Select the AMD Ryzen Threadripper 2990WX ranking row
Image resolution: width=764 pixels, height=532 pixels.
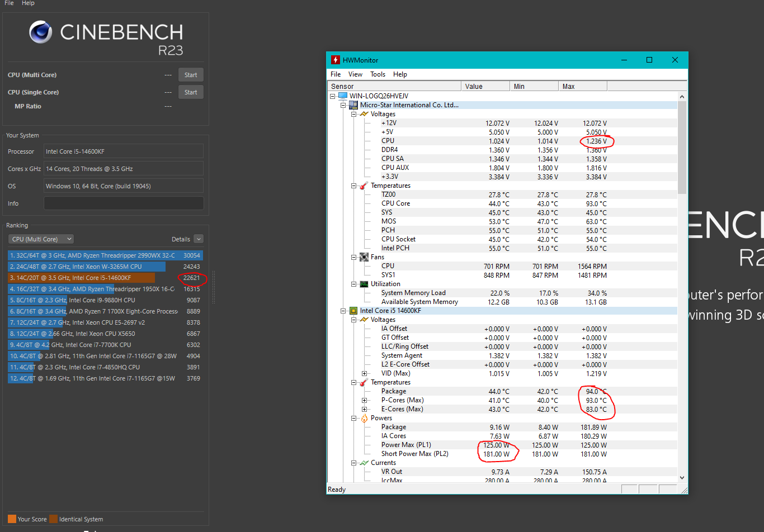[105, 255]
